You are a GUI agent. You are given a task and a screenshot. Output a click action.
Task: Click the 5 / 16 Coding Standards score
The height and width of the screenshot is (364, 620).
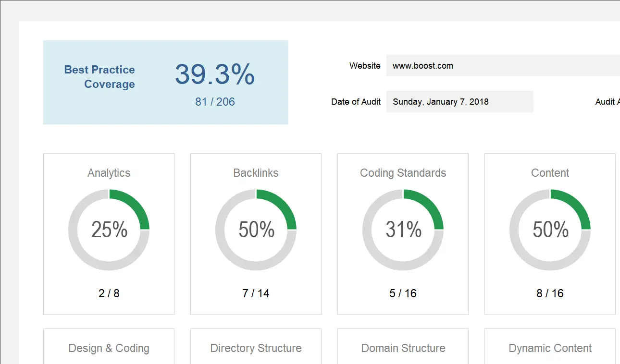click(403, 293)
